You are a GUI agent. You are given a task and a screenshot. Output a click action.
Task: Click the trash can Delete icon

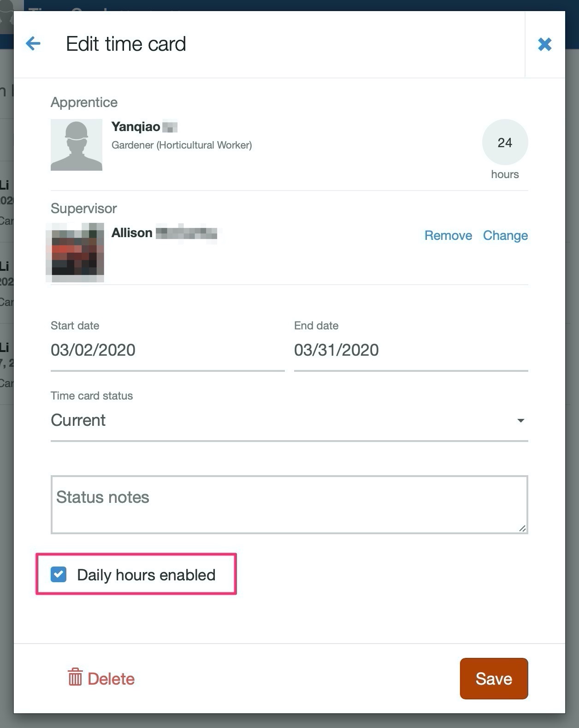(75, 677)
